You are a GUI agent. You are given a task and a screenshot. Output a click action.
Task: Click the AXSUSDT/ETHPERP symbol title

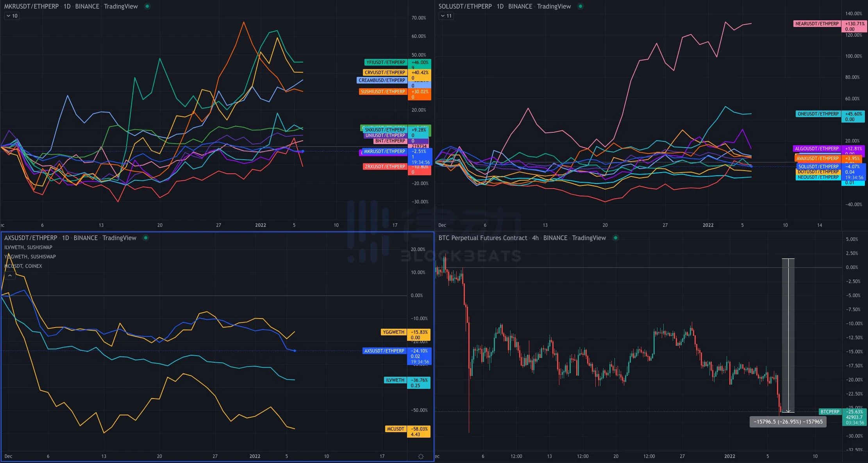click(30, 238)
